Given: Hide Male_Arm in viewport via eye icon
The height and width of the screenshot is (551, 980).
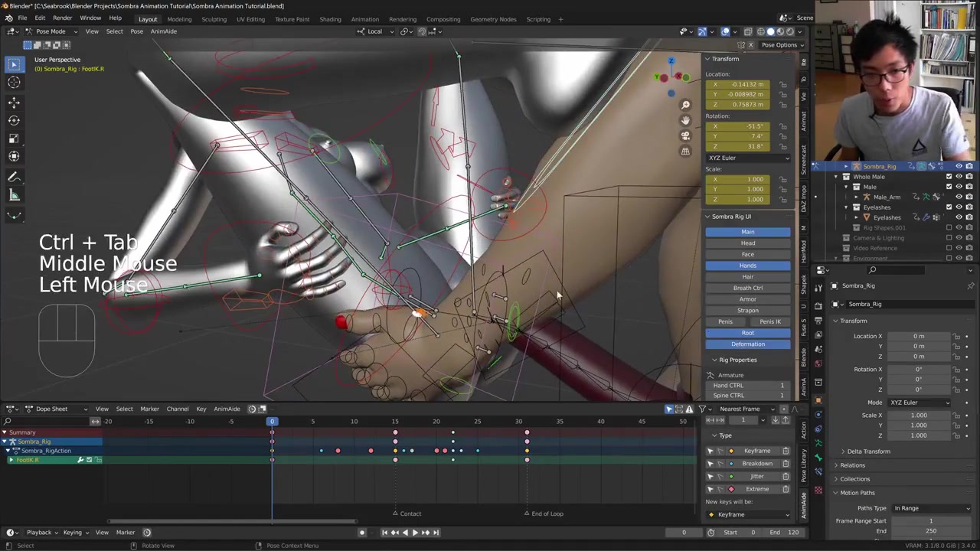Looking at the screenshot, I should click(959, 197).
